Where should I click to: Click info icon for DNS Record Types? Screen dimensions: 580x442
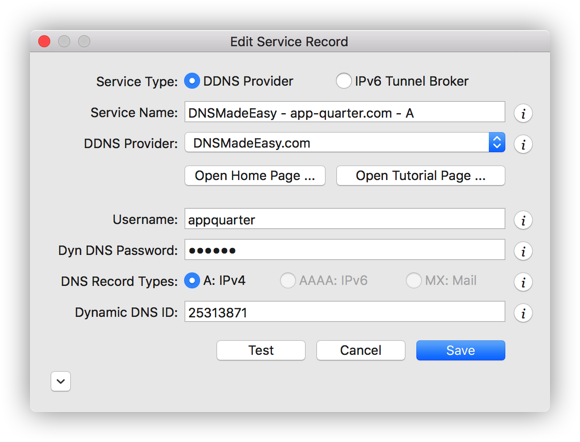[523, 282]
